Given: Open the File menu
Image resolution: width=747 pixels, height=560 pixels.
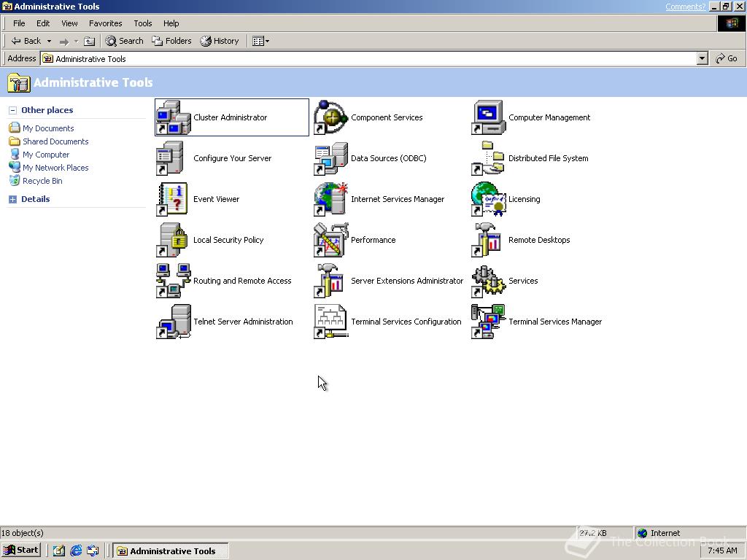Looking at the screenshot, I should (x=19, y=23).
